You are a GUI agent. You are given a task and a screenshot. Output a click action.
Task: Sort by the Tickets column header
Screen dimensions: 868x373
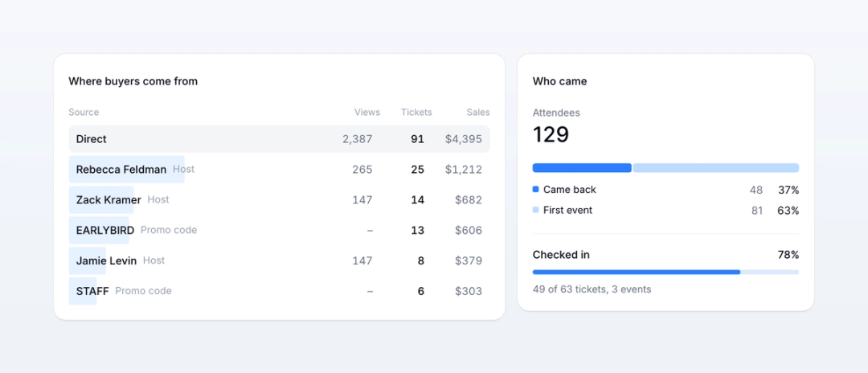[416, 113]
